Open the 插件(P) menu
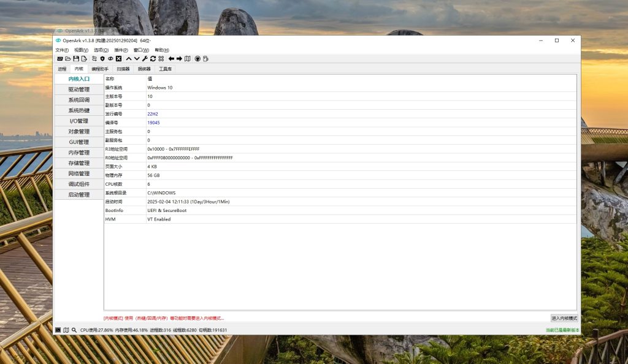The height and width of the screenshot is (364, 628). tap(121, 50)
